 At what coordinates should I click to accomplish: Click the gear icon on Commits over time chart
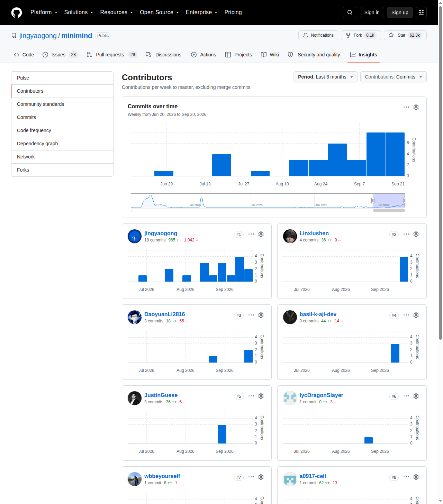[x=416, y=107]
